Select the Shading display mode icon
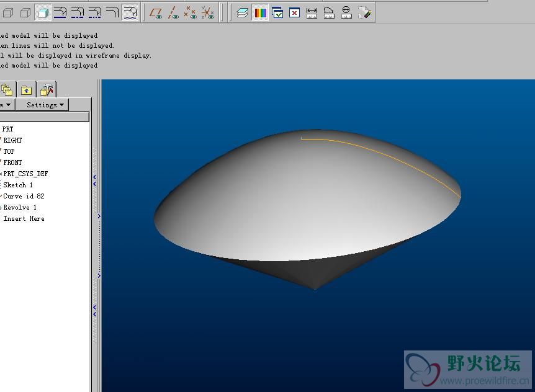Image resolution: width=535 pixels, height=392 pixels. point(43,12)
